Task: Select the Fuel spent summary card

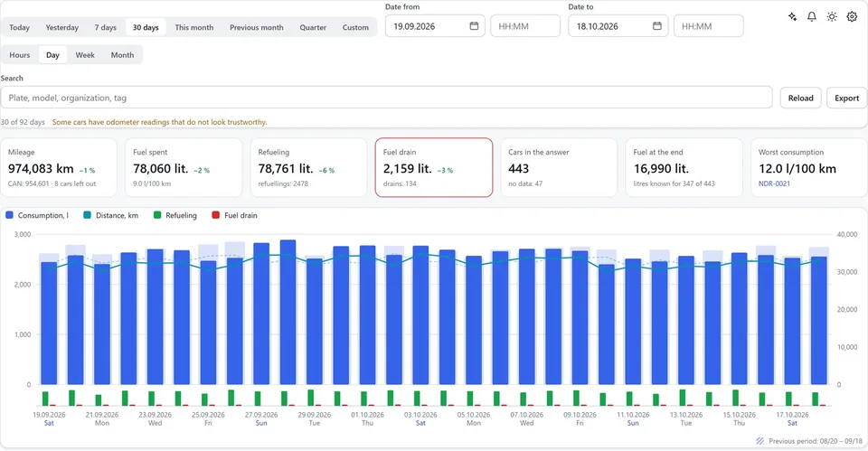Action: coord(184,168)
